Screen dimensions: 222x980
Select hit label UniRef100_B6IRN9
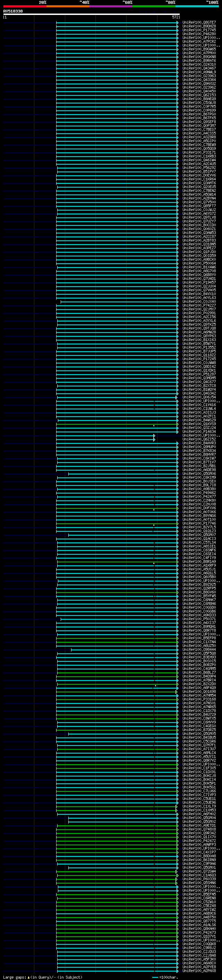[x=199, y=860]
